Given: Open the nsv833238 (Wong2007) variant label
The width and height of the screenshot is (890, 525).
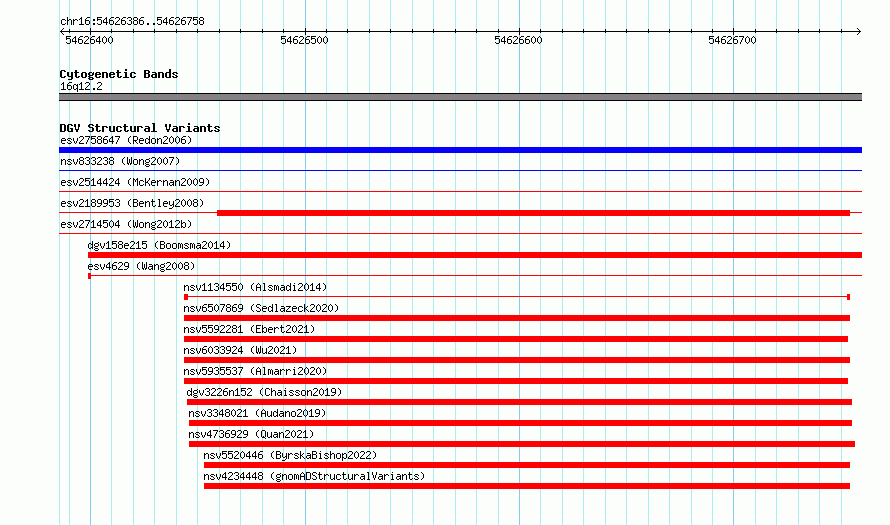Looking at the screenshot, I should point(120,161).
